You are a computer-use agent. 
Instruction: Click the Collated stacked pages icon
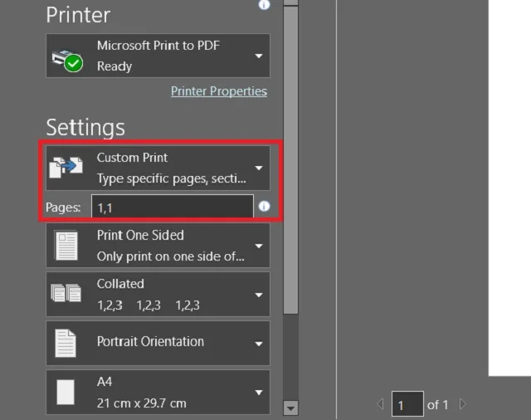coord(66,293)
